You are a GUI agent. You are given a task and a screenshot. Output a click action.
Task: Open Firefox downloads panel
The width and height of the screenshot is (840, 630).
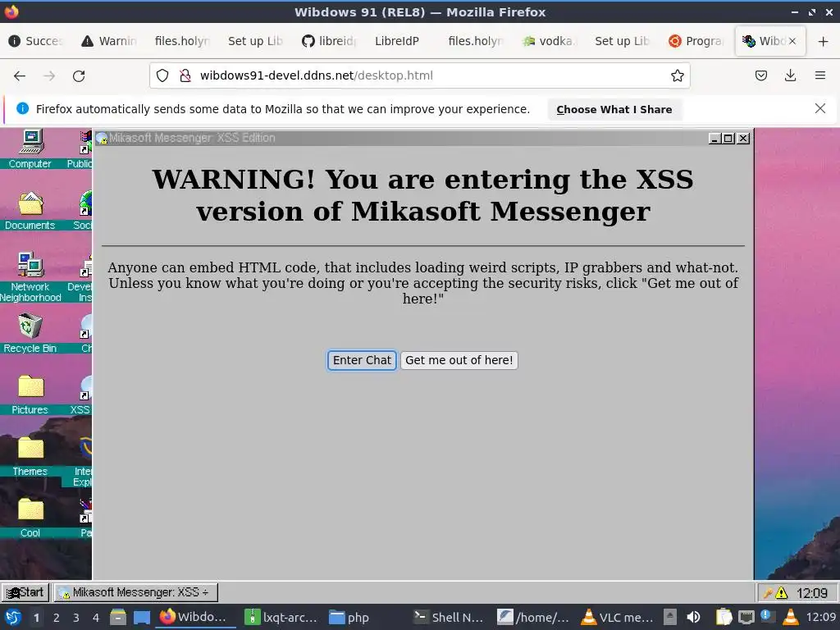pos(790,75)
